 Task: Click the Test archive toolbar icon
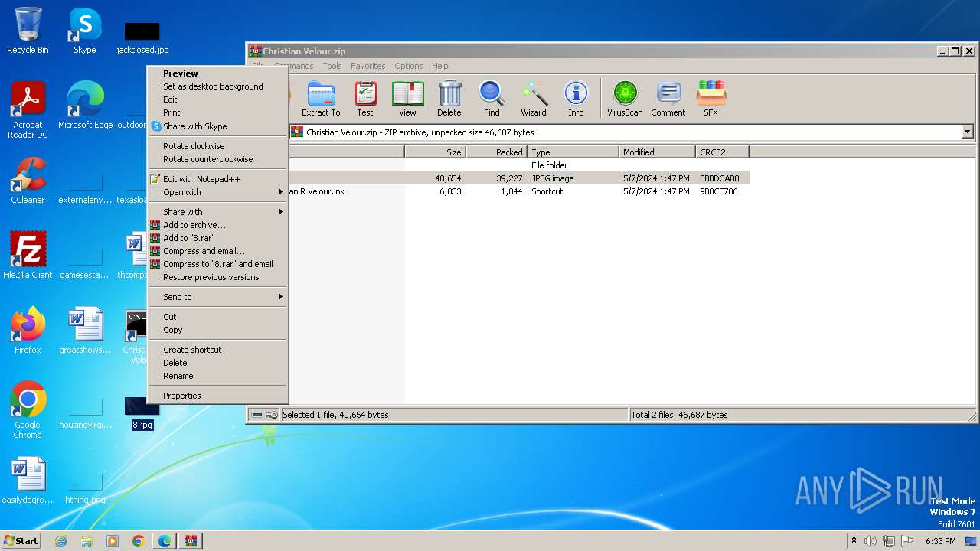pos(365,99)
